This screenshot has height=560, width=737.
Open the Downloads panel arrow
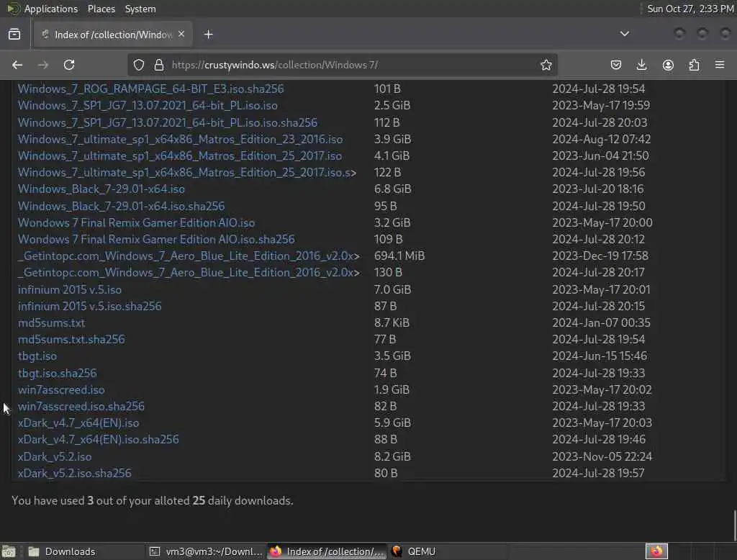[641, 65]
